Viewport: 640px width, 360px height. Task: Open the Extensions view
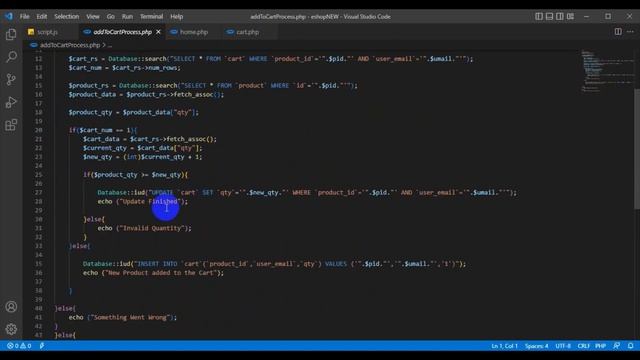pyautogui.click(x=11, y=125)
